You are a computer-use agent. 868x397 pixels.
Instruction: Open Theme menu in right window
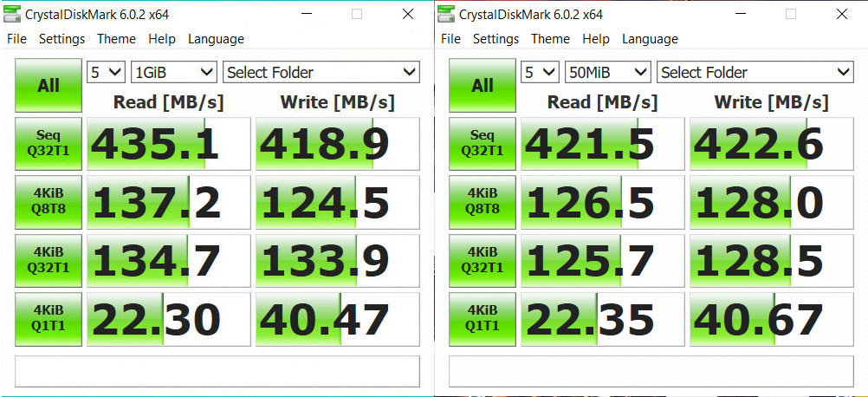coord(550,39)
